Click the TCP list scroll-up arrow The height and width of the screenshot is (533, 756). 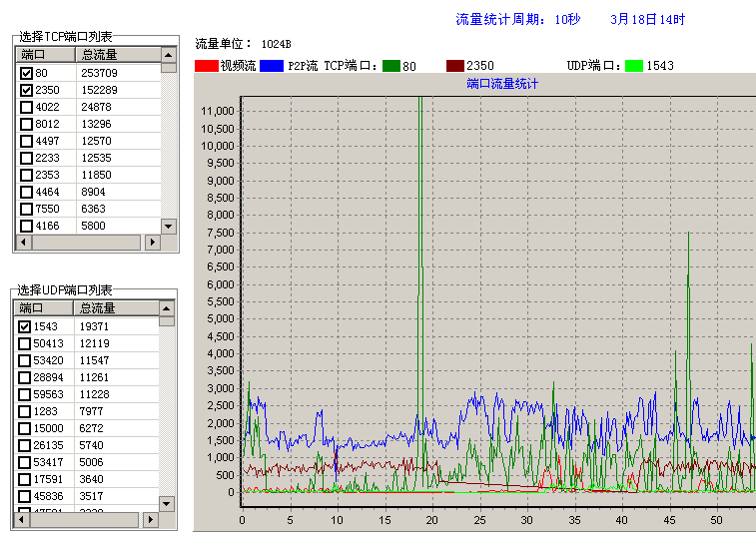pyautogui.click(x=168, y=54)
